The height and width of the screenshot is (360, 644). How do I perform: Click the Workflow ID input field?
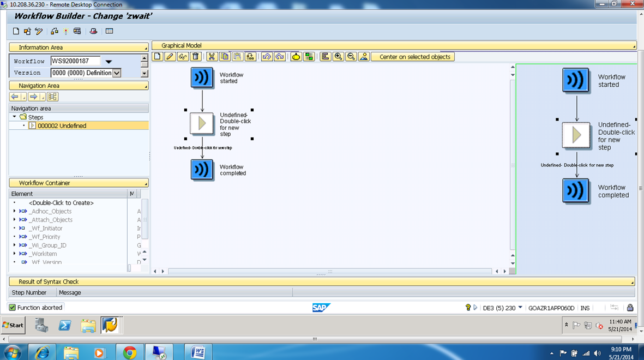click(x=75, y=61)
